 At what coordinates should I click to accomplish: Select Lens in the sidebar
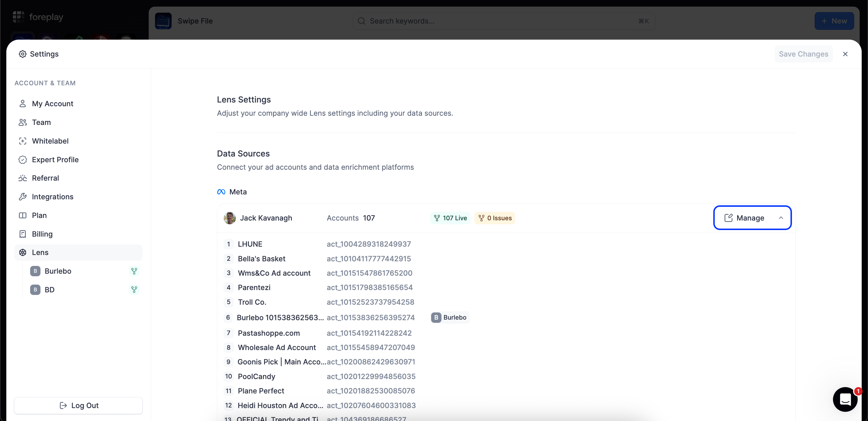(x=78, y=252)
